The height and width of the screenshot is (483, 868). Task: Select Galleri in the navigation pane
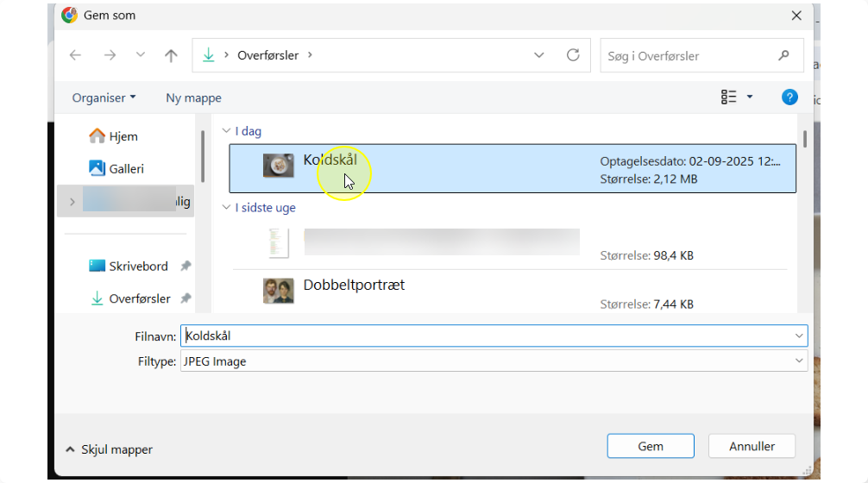(126, 169)
